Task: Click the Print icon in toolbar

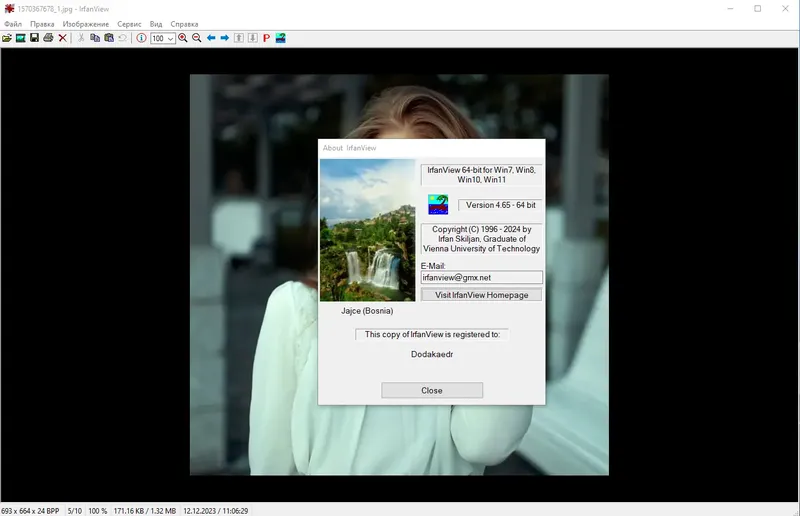Action: click(48, 38)
